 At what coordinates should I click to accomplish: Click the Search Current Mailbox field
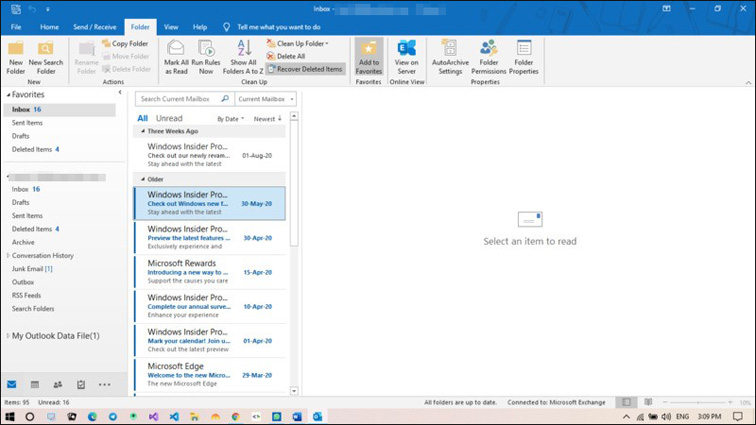click(185, 99)
